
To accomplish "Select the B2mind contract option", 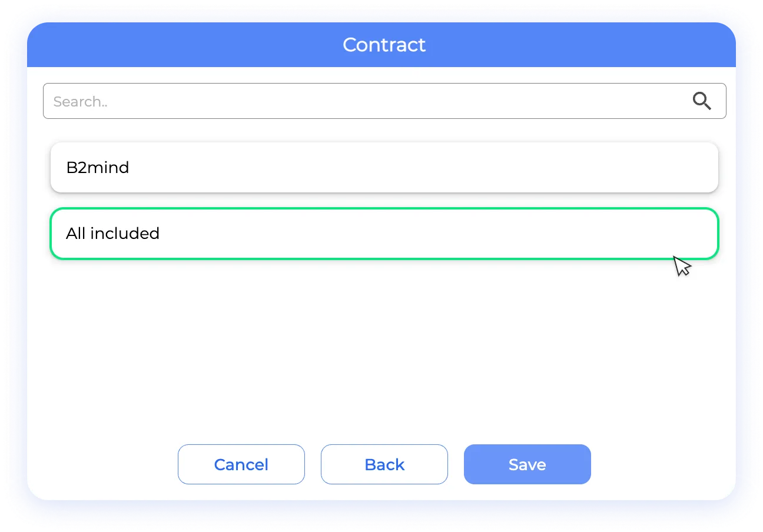I will click(x=384, y=168).
